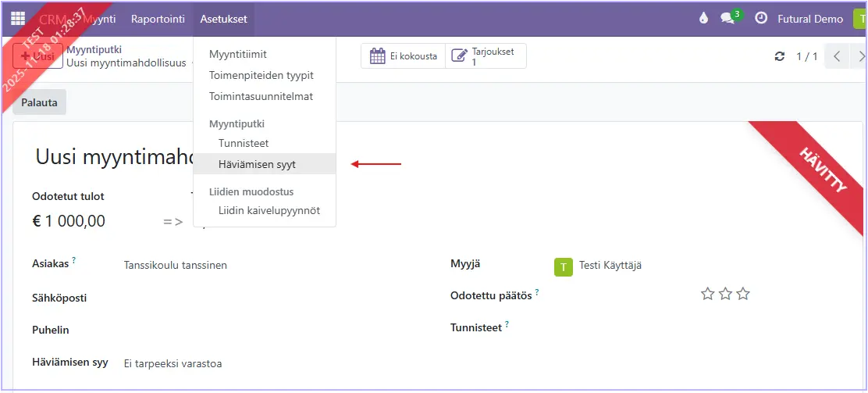Screen dimensions: 868x393
Task: Click the Ei kokousta calendar button
Action: [x=403, y=56]
